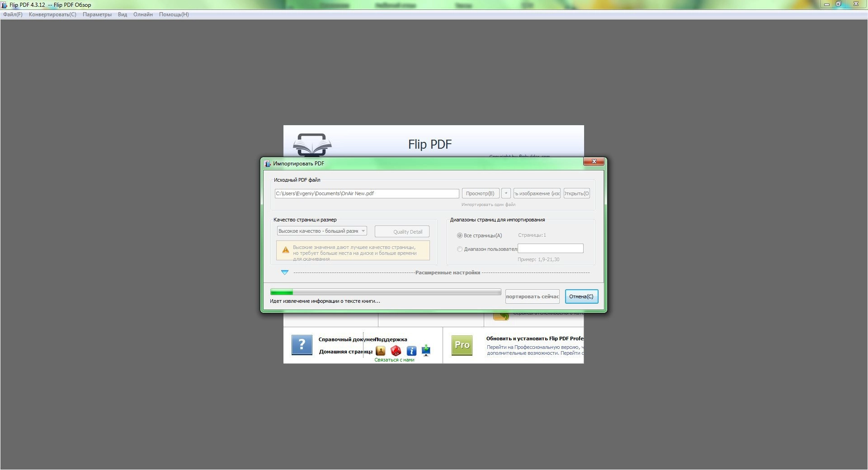Click the 'Импортировать сейчас' button
The height and width of the screenshot is (470, 868).
(533, 296)
